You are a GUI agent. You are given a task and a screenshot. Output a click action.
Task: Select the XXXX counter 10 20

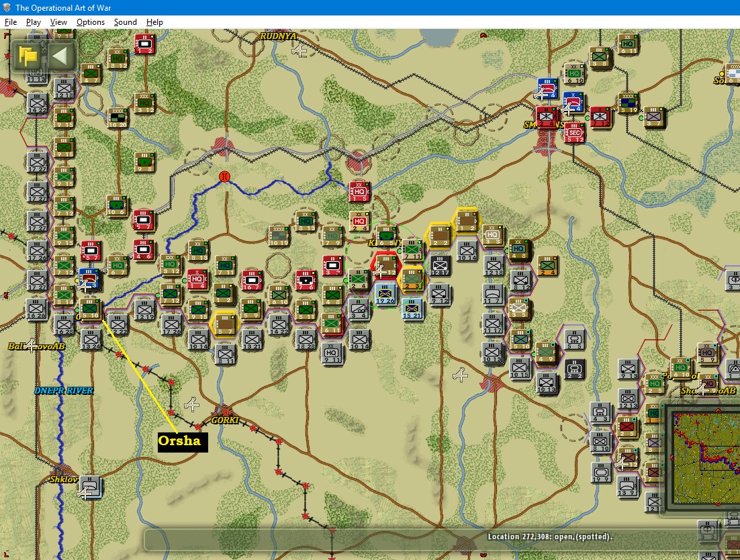click(118, 118)
